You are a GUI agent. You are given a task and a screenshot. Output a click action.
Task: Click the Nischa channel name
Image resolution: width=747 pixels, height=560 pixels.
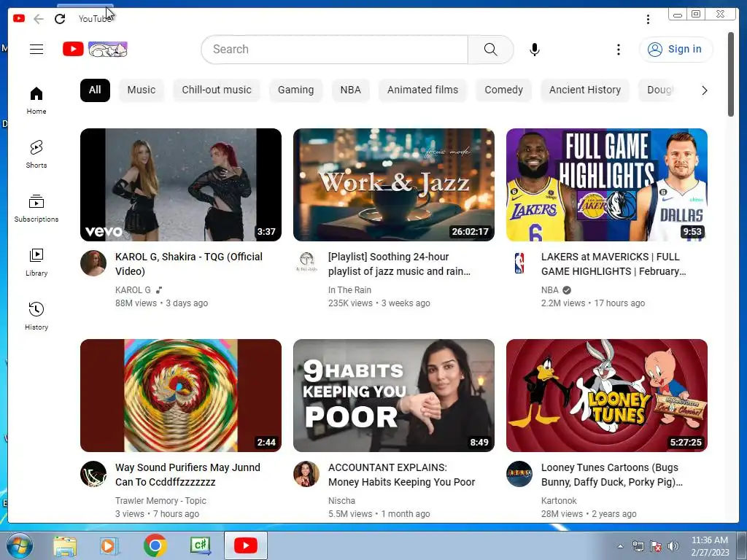click(x=341, y=500)
